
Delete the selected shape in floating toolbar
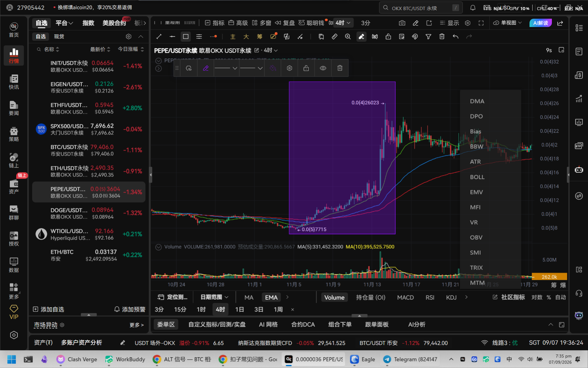pos(340,68)
